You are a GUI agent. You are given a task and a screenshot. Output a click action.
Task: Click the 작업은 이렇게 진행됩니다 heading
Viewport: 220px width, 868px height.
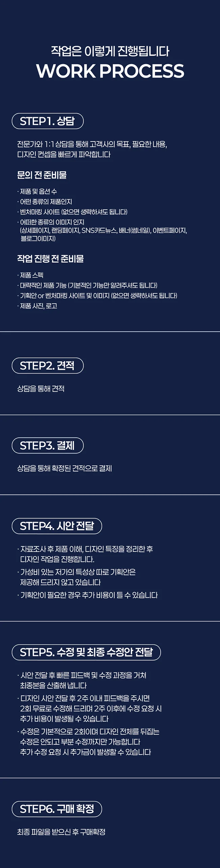tap(110, 51)
